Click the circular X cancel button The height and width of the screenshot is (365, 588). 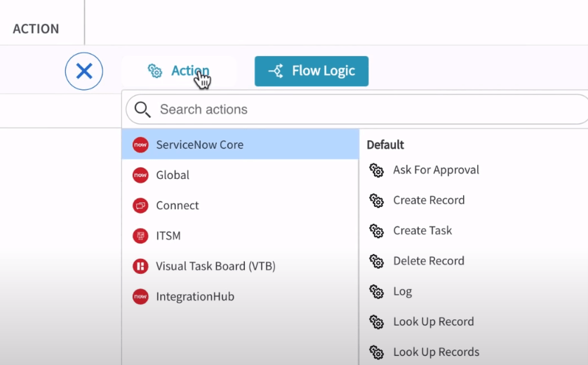click(84, 72)
